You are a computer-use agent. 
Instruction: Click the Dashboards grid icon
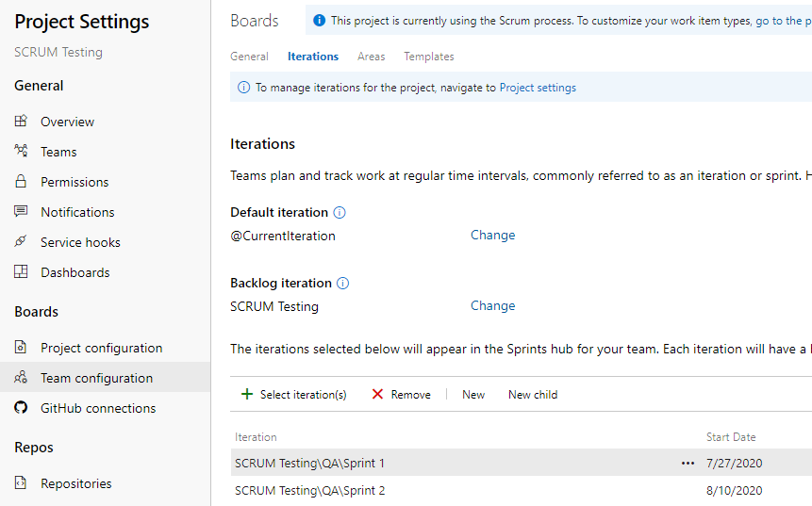(21, 271)
